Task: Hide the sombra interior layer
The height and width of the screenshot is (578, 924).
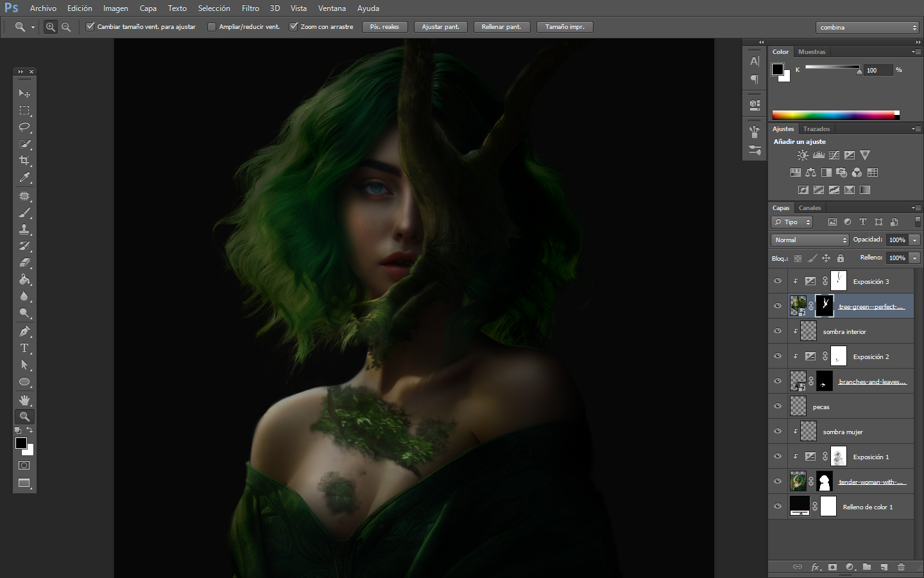Action: [778, 331]
